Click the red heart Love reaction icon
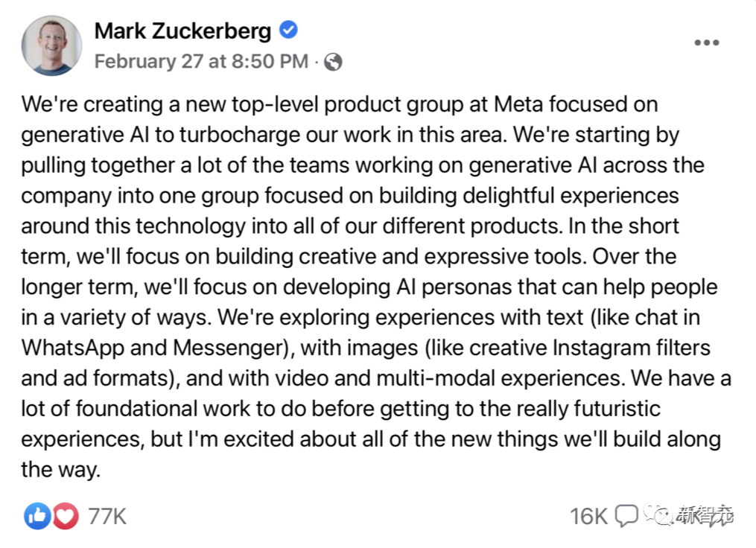 click(x=65, y=515)
